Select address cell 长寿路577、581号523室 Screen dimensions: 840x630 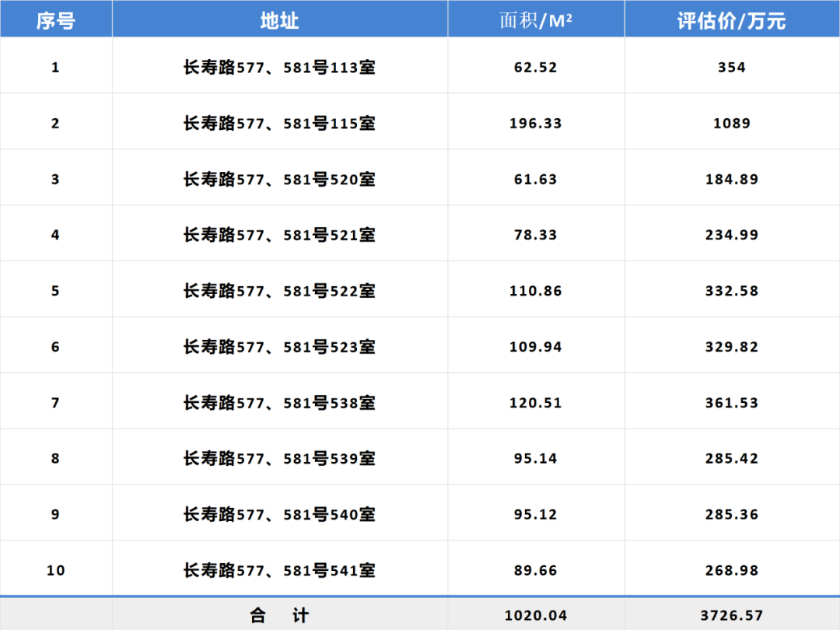(x=280, y=347)
